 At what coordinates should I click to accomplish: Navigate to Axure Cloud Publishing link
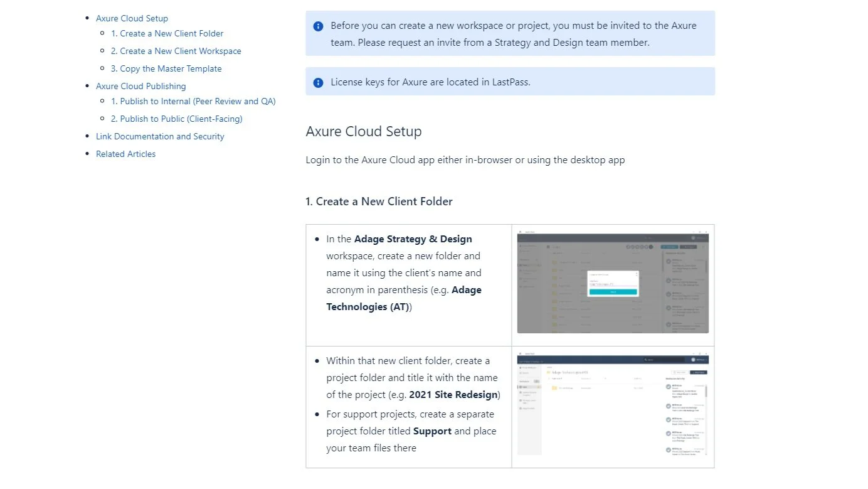140,86
